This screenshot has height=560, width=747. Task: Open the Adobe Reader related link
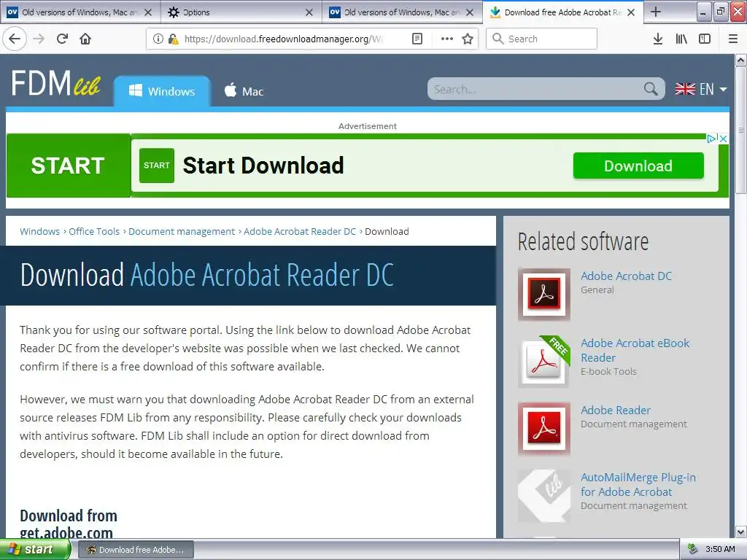click(616, 410)
